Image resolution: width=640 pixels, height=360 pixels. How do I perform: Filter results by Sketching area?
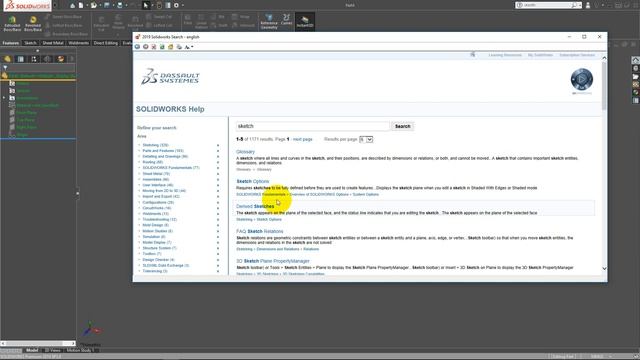(155, 145)
